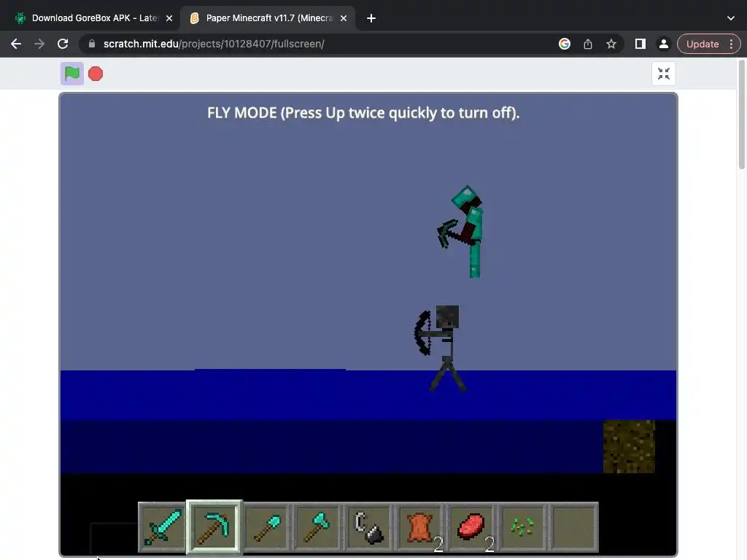Select the diamond pickaxe hotbar slot
747x560 pixels.
[214, 527]
